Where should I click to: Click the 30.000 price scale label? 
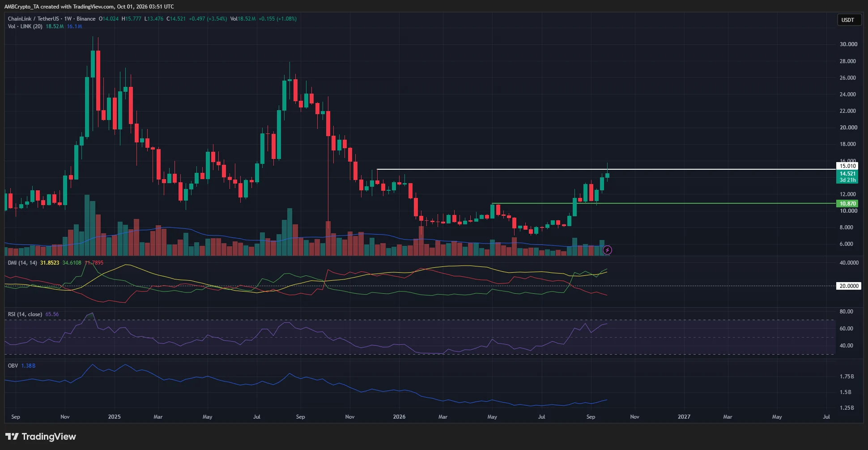[x=848, y=44]
